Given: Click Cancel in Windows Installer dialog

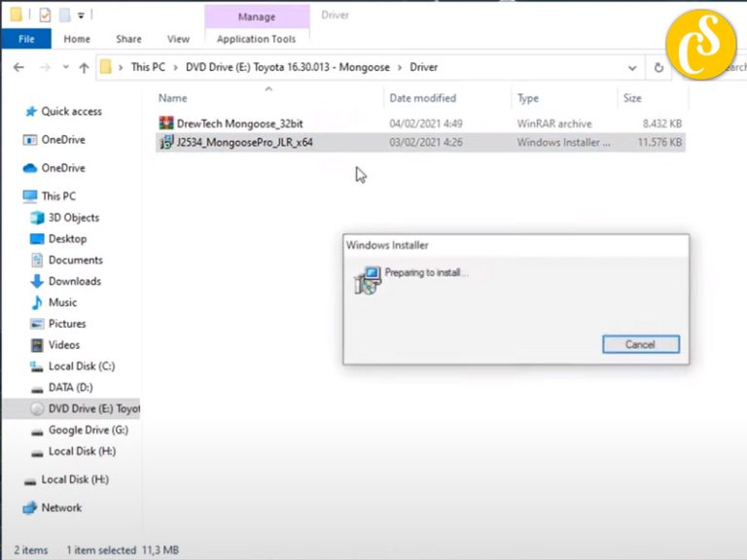Looking at the screenshot, I should [640, 344].
